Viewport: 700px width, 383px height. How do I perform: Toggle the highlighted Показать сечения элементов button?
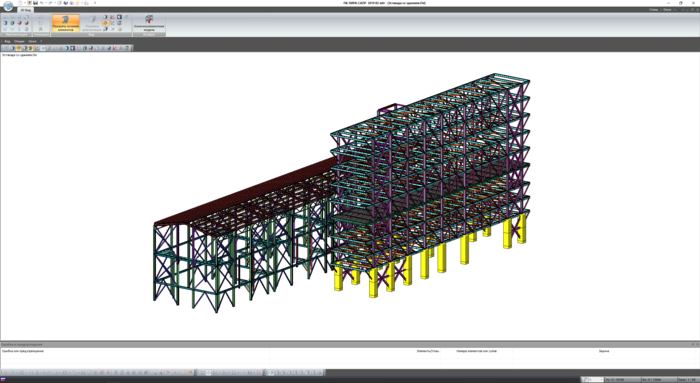coord(66,23)
